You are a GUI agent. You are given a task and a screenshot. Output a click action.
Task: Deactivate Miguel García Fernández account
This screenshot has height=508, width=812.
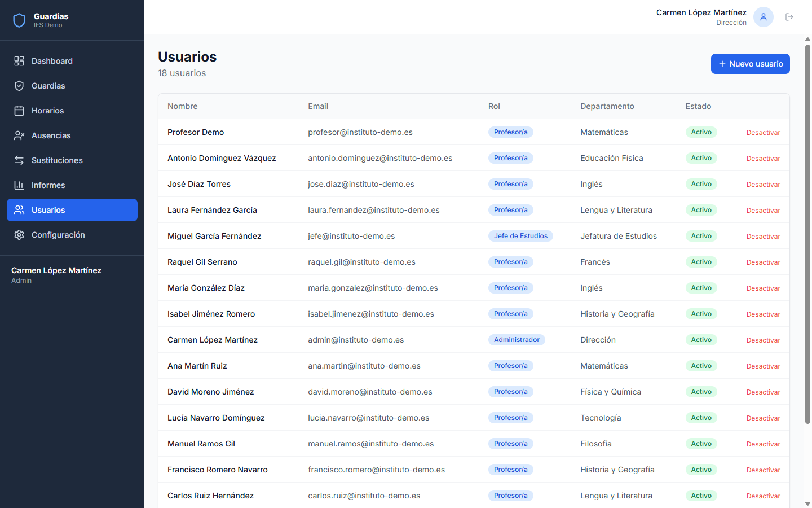[763, 237]
